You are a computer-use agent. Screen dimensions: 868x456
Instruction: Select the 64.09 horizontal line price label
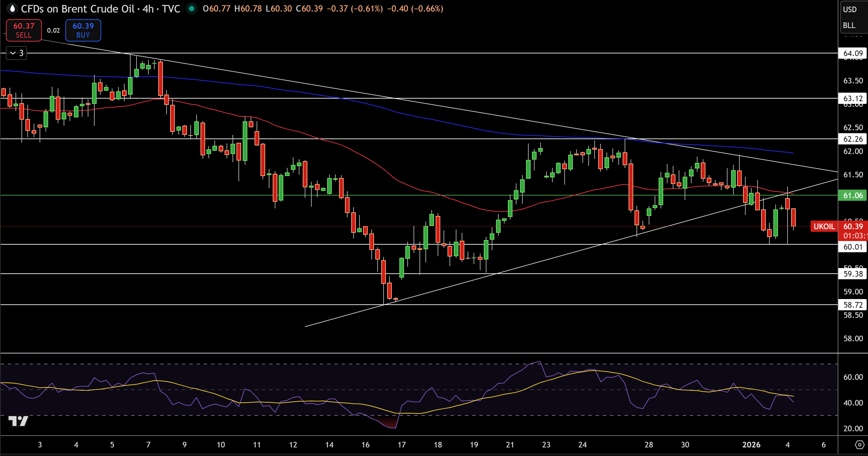click(x=853, y=53)
